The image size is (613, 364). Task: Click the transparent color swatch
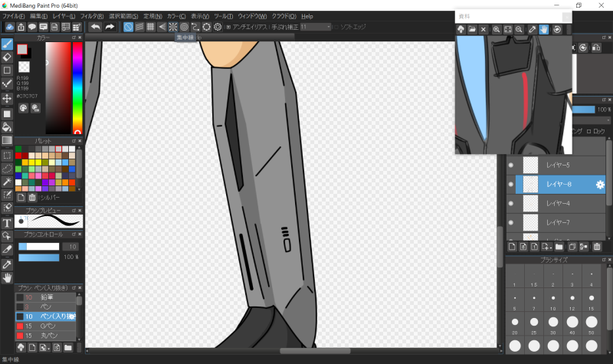[24, 67]
